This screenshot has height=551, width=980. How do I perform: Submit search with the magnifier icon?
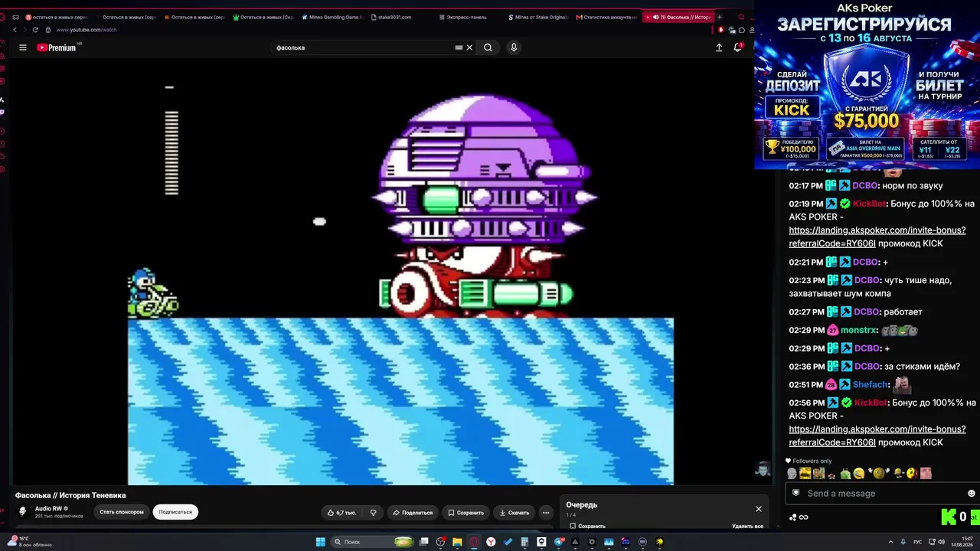(x=488, y=47)
